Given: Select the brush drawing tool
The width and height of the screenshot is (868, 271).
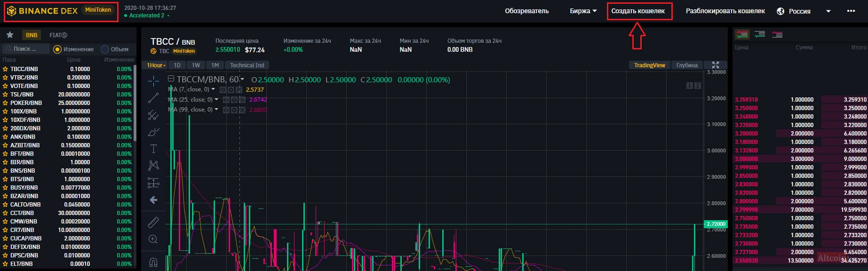Looking at the screenshot, I should pyautogui.click(x=153, y=132).
